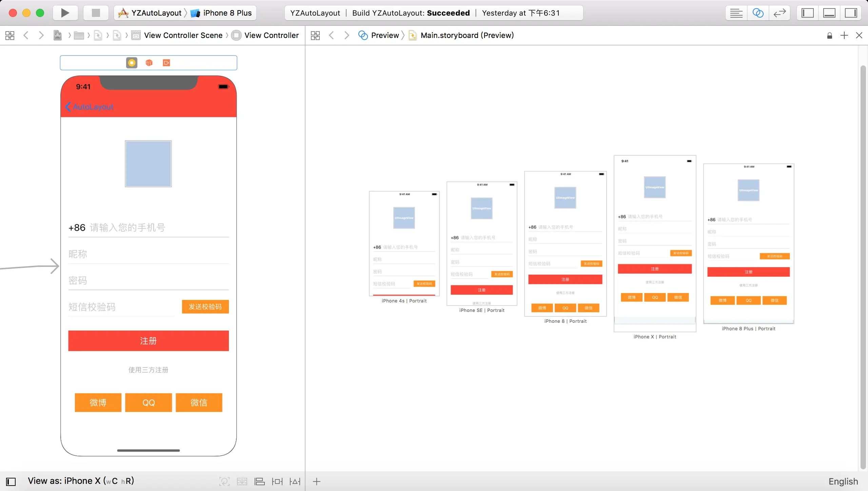The image size is (868, 491).
Task: Click the iPhone X Portrait preview thumbnail
Action: point(654,243)
